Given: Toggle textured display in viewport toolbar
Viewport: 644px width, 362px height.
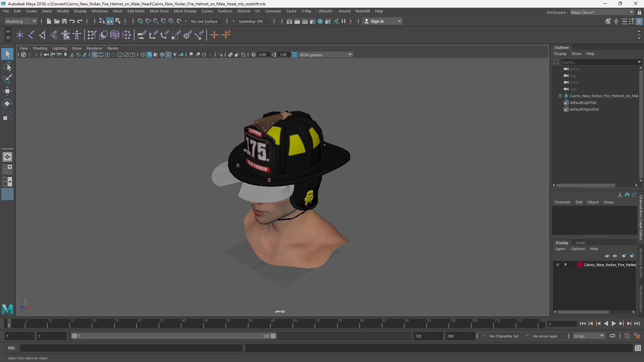Looking at the screenshot, I should point(168,55).
